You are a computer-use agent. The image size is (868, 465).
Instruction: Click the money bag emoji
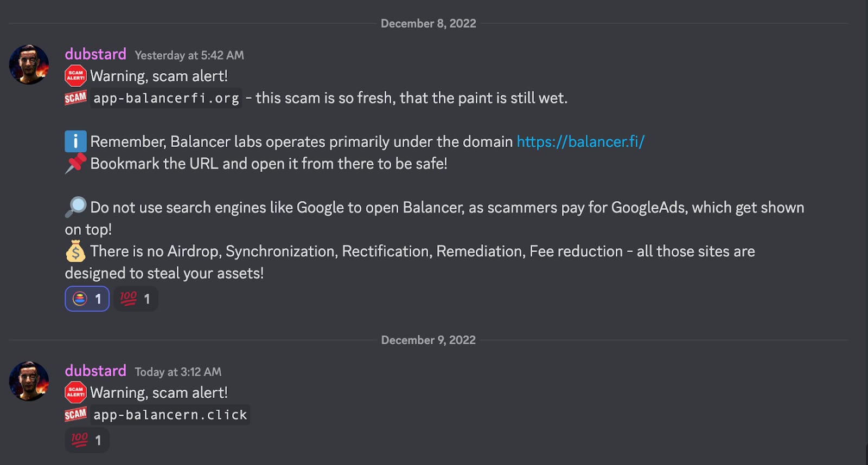pyautogui.click(x=75, y=251)
